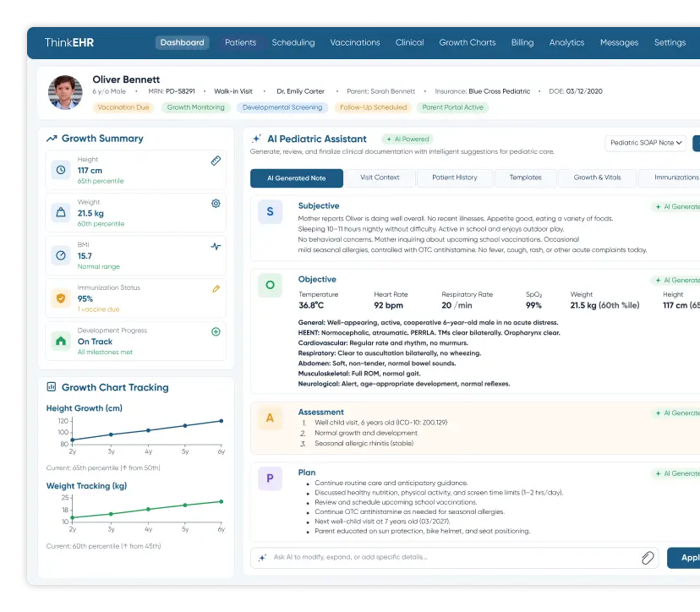Click the plus icon on Development Progress card
Image resolution: width=700 pixels, height=612 pixels.
coord(216,331)
